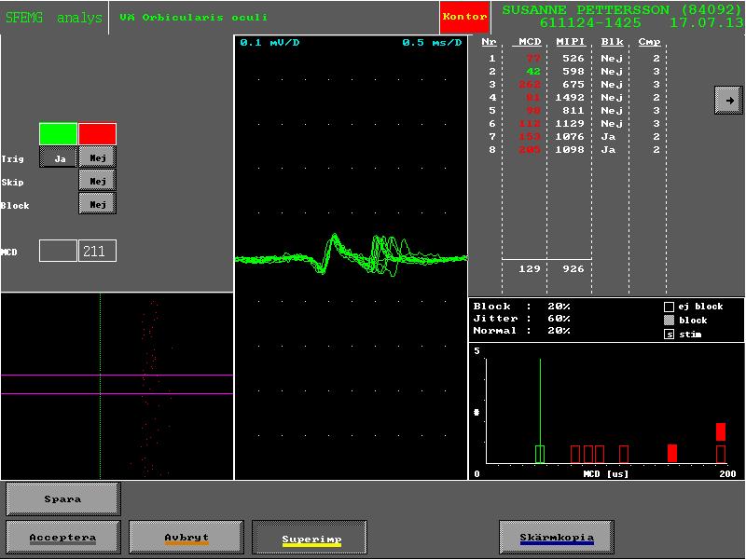Select MIPI value 598

pos(573,72)
